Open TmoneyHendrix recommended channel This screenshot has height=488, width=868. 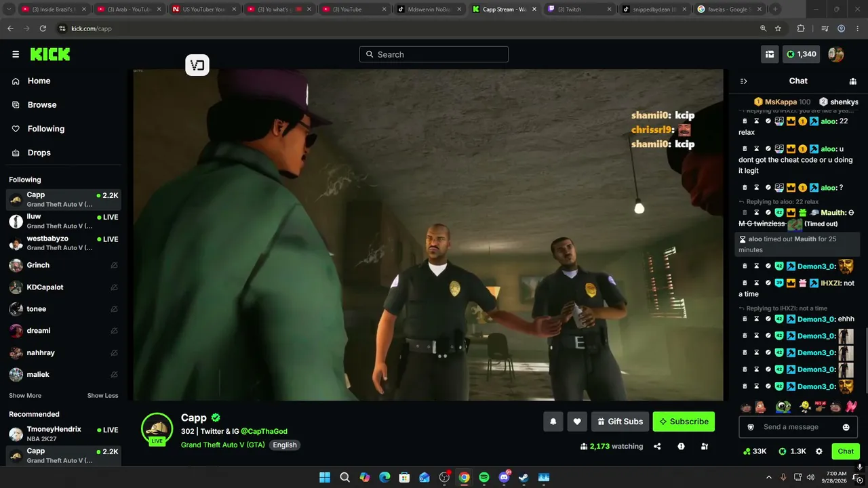(64, 434)
